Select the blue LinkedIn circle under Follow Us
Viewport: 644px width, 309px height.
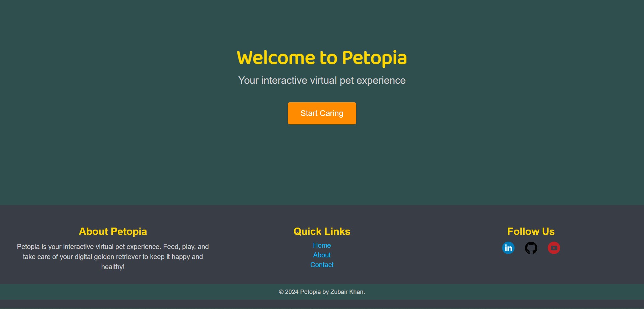(508, 248)
